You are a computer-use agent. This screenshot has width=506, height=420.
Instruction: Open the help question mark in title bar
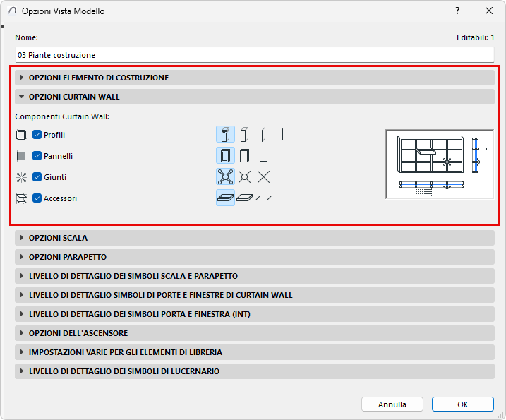point(457,11)
